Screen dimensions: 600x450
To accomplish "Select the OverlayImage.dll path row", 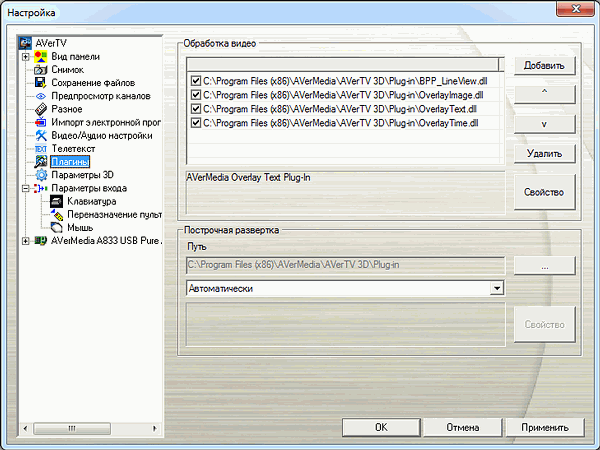I will pos(343,95).
